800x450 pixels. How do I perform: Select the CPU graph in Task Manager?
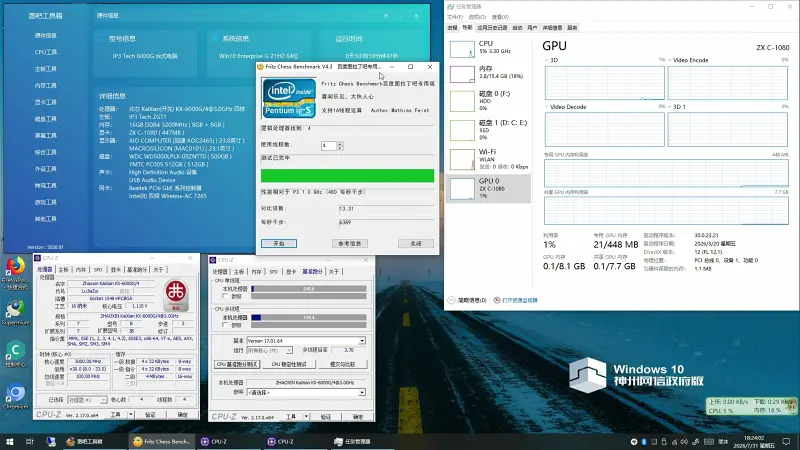pos(488,48)
